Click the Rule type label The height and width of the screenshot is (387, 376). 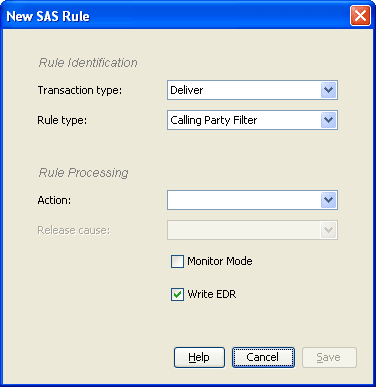62,120
